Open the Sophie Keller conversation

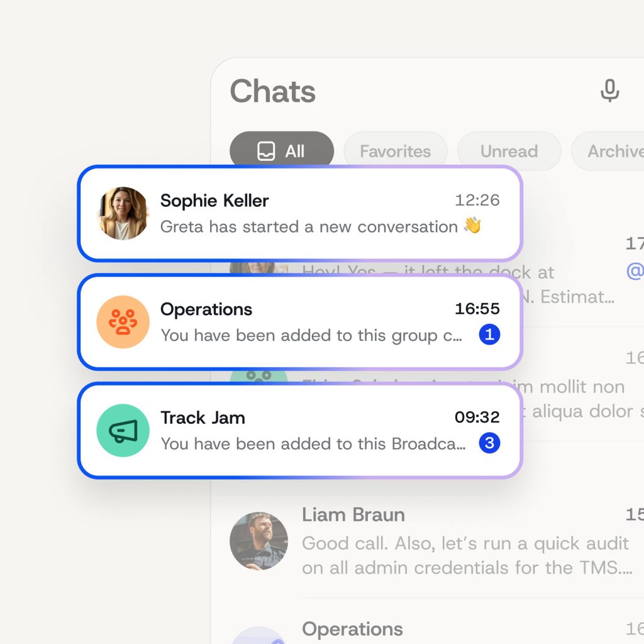299,214
